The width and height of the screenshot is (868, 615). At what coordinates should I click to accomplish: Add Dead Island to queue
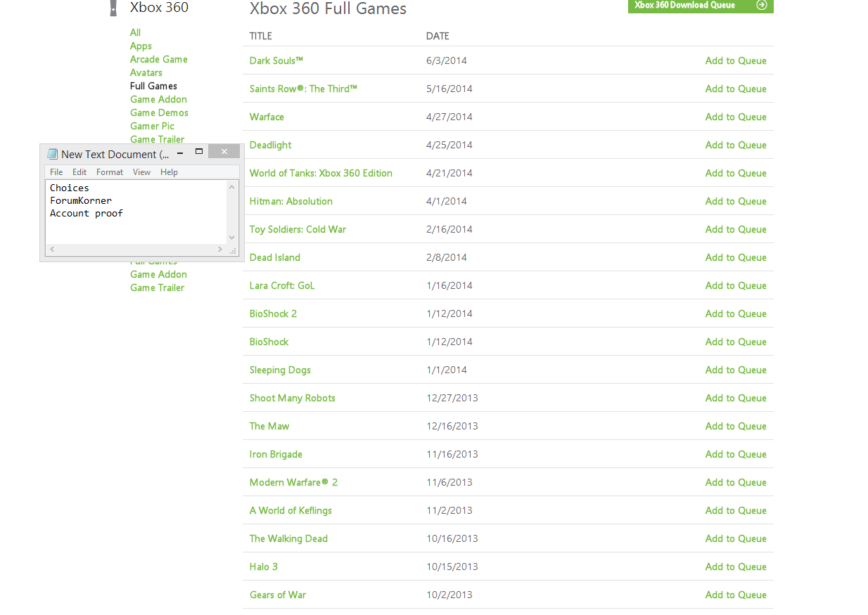pyautogui.click(x=736, y=257)
